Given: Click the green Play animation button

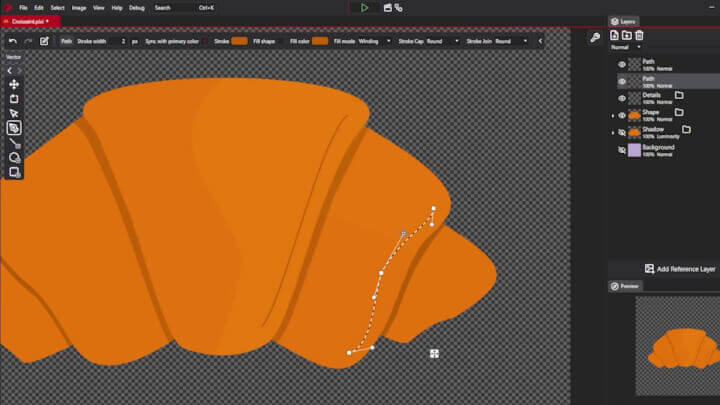Looking at the screenshot, I should click(364, 8).
